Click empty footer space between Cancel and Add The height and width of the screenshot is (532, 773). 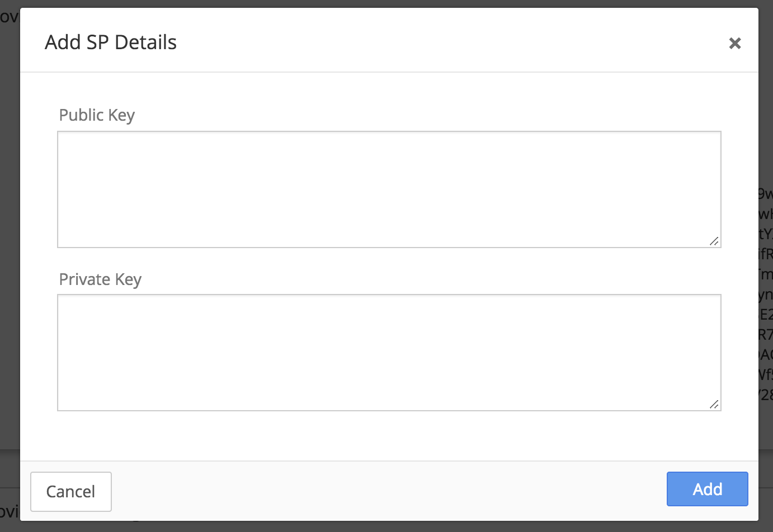click(x=389, y=491)
